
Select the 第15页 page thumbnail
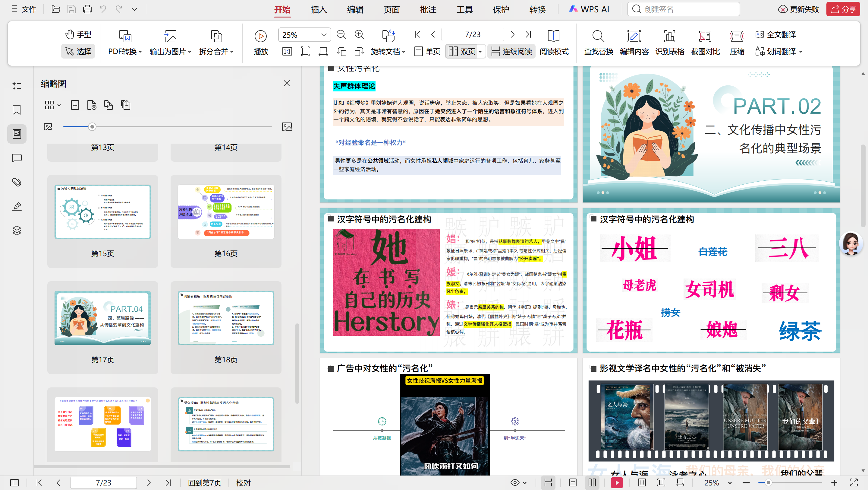102,212
